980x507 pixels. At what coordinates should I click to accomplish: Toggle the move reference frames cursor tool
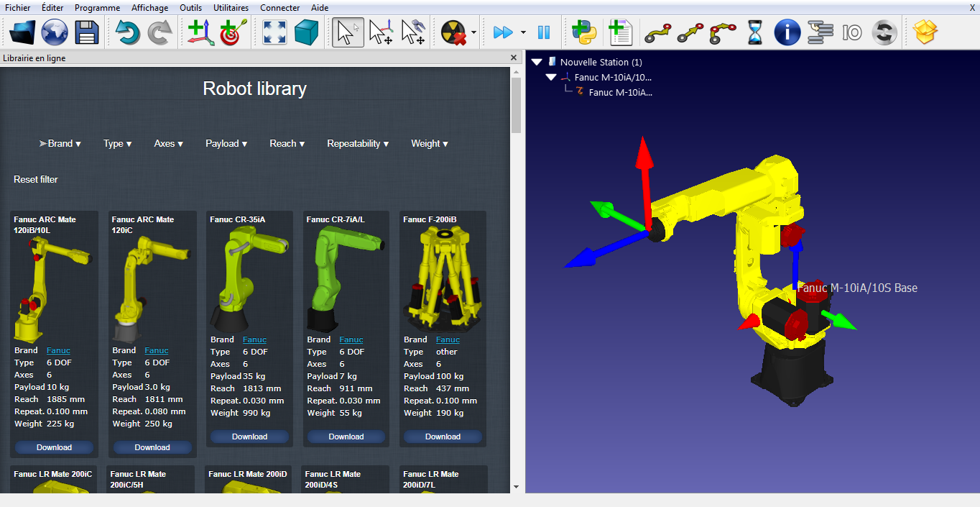381,32
